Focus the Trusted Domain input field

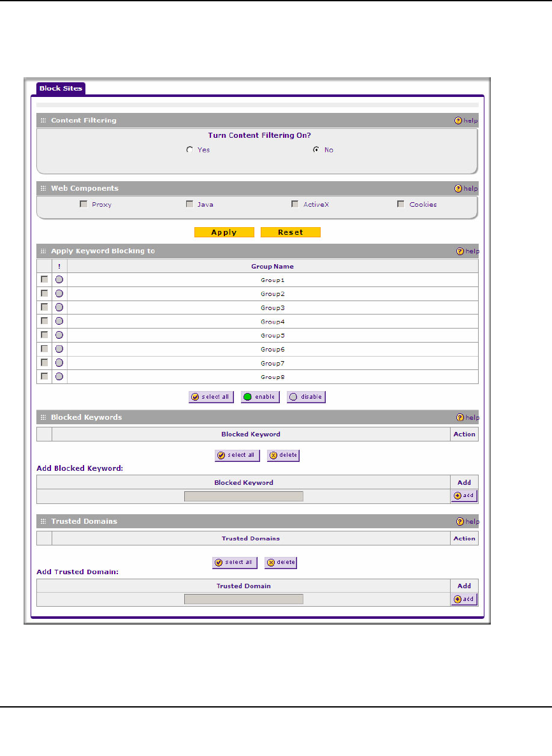tap(243, 599)
